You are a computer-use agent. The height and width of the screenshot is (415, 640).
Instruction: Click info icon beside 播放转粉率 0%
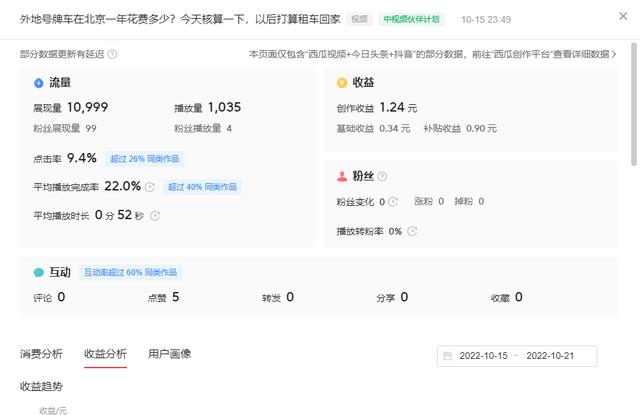point(412,231)
